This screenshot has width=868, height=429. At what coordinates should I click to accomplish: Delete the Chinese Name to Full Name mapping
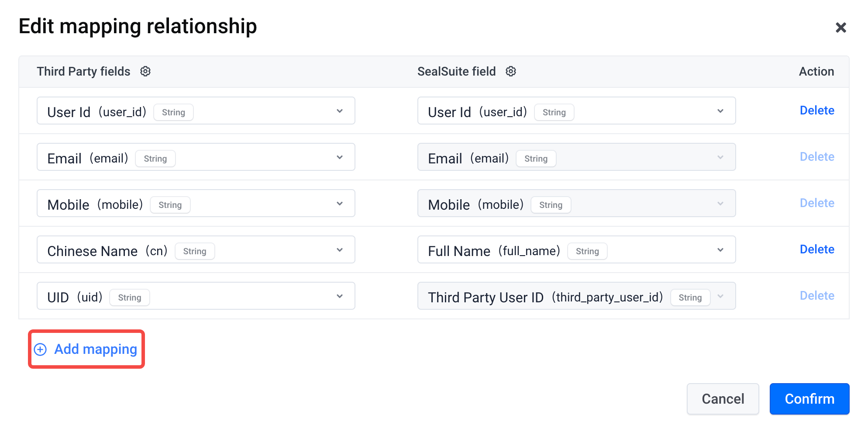click(817, 249)
